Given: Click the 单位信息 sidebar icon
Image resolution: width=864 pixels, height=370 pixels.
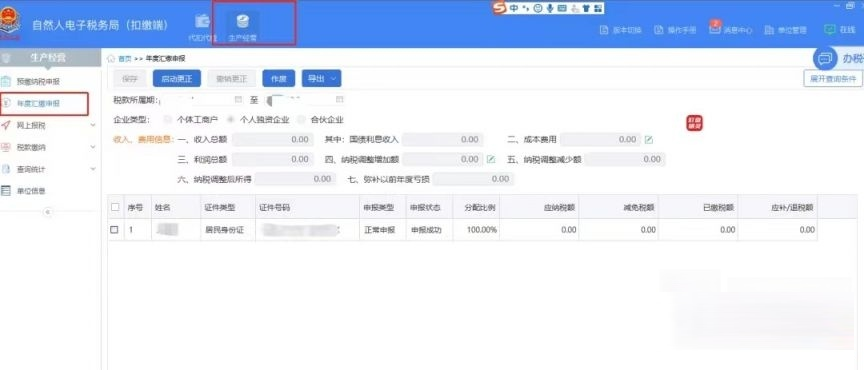Looking at the screenshot, I should pos(6,191).
